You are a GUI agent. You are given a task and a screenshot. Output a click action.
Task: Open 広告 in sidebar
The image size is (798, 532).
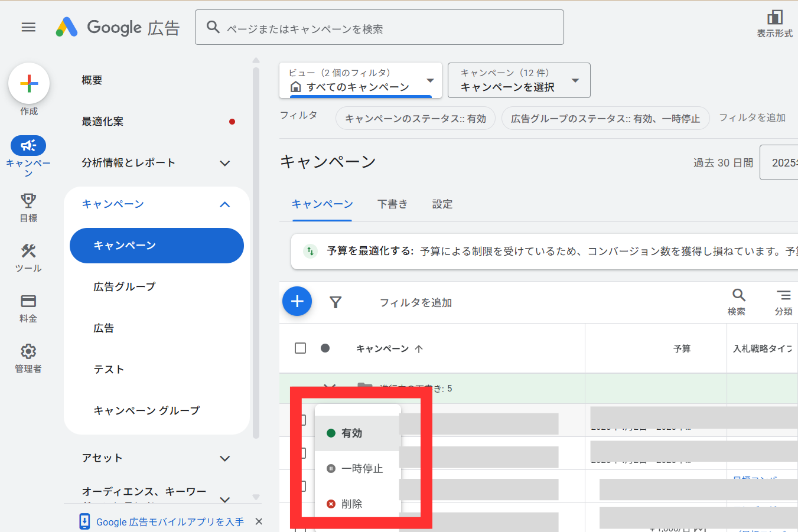coord(104,328)
